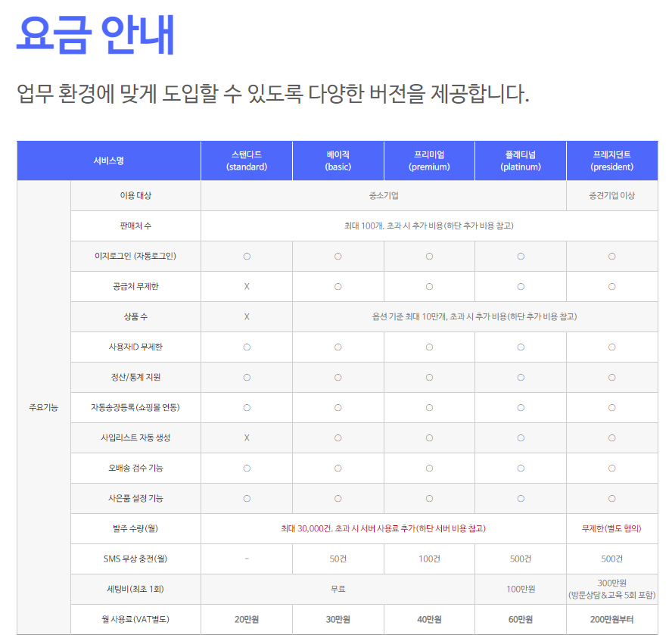
Task: Click the 프레지던트 (president) column header
Action: pyautogui.click(x=612, y=160)
